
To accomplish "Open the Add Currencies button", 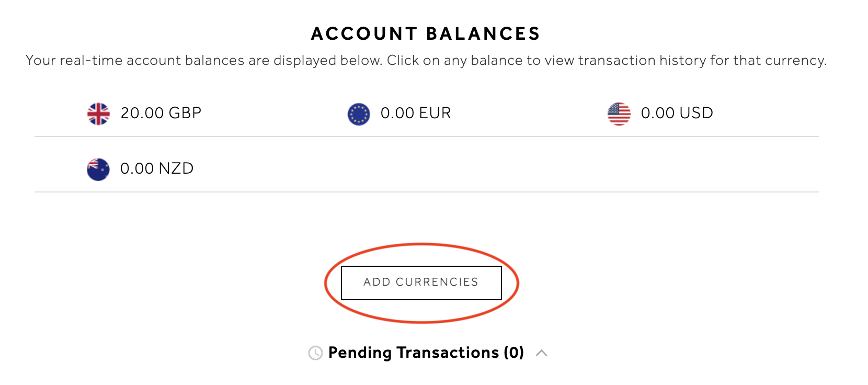I will tap(421, 283).
